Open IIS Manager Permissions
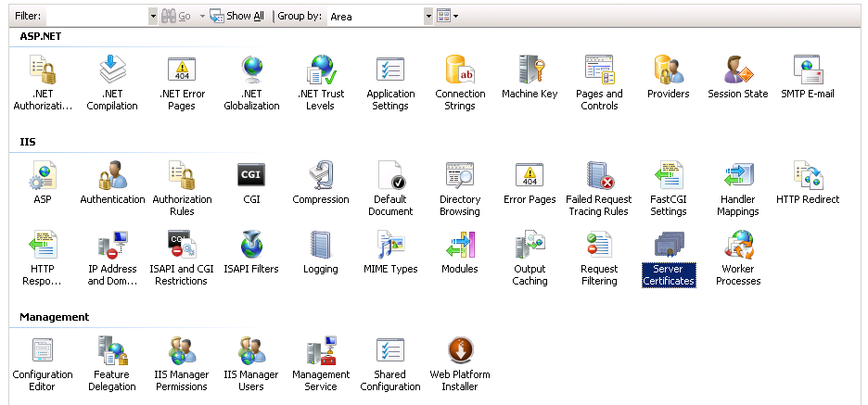Viewport: 868px width, 405px height. coord(182,364)
